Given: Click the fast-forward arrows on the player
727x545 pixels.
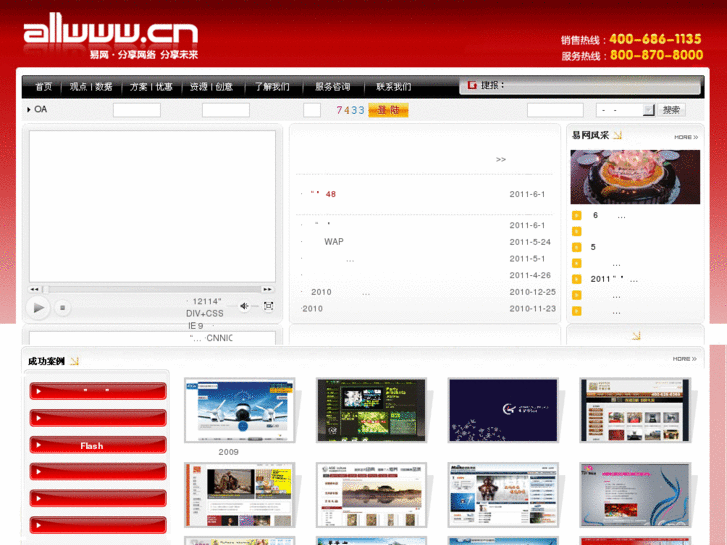Looking at the screenshot, I should pos(267,289).
